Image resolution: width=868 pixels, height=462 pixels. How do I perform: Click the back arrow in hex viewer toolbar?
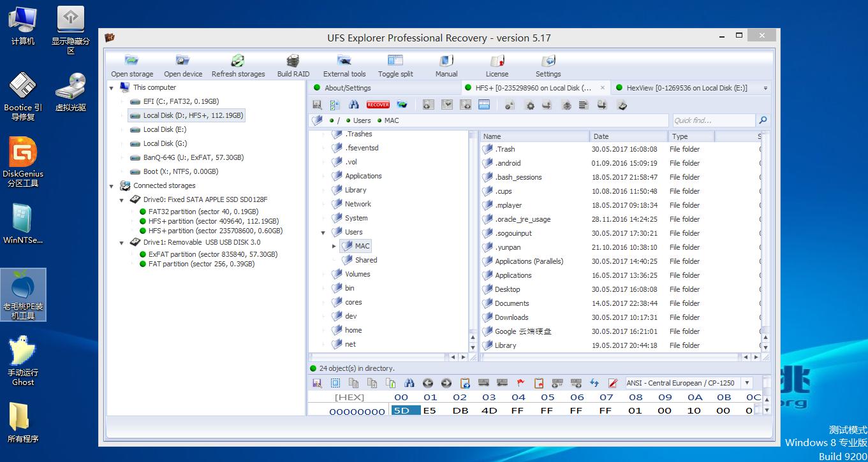pyautogui.click(x=428, y=383)
